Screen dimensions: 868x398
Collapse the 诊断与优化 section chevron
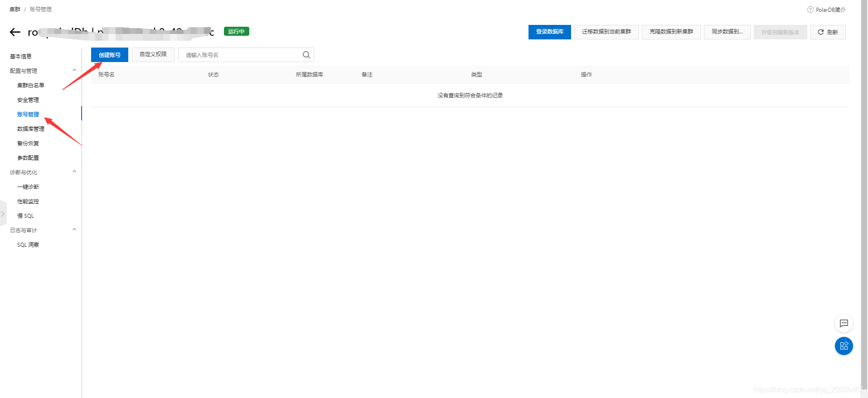74,172
